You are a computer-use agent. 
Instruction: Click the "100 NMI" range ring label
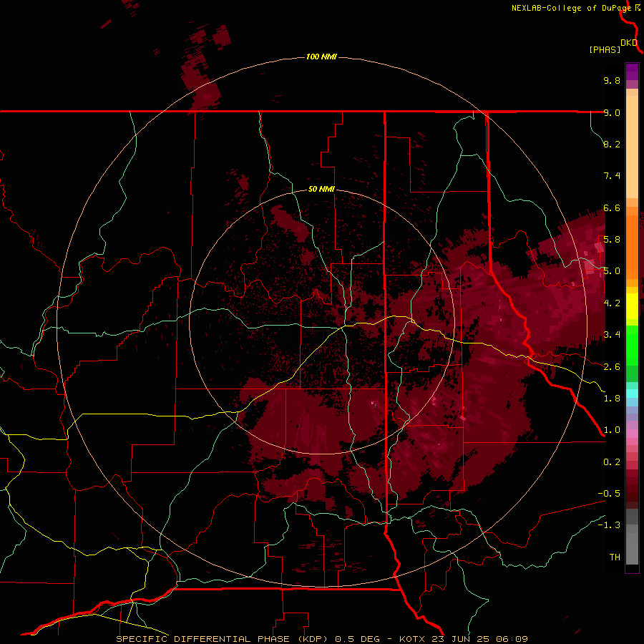(321, 57)
